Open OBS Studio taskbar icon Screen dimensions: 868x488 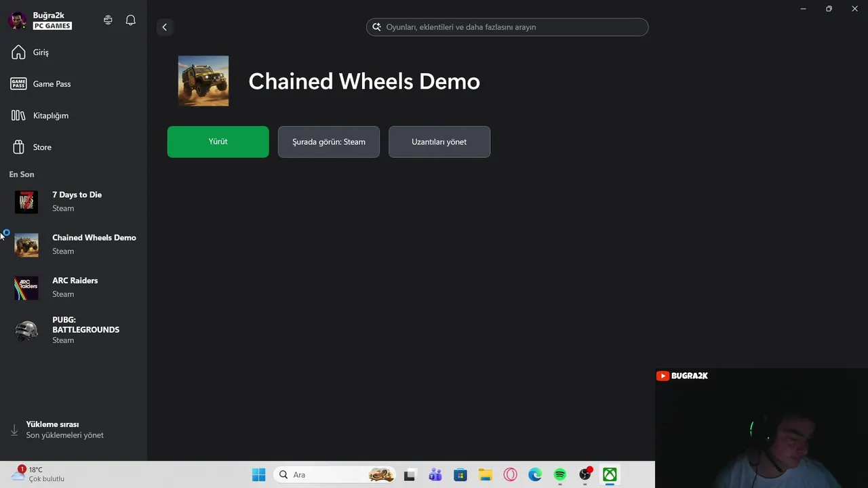(x=585, y=474)
